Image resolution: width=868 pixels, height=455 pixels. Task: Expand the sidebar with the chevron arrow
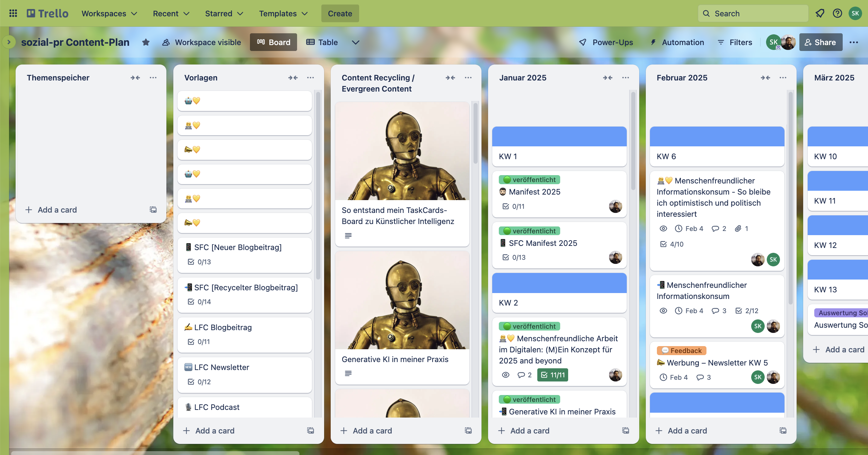click(x=9, y=42)
